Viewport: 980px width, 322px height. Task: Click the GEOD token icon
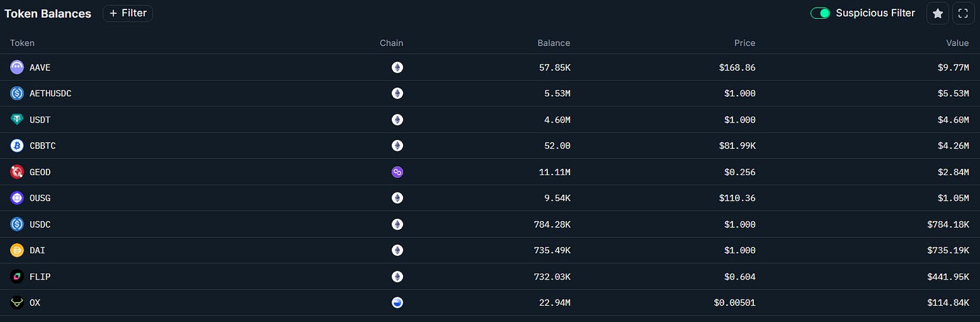click(x=17, y=172)
